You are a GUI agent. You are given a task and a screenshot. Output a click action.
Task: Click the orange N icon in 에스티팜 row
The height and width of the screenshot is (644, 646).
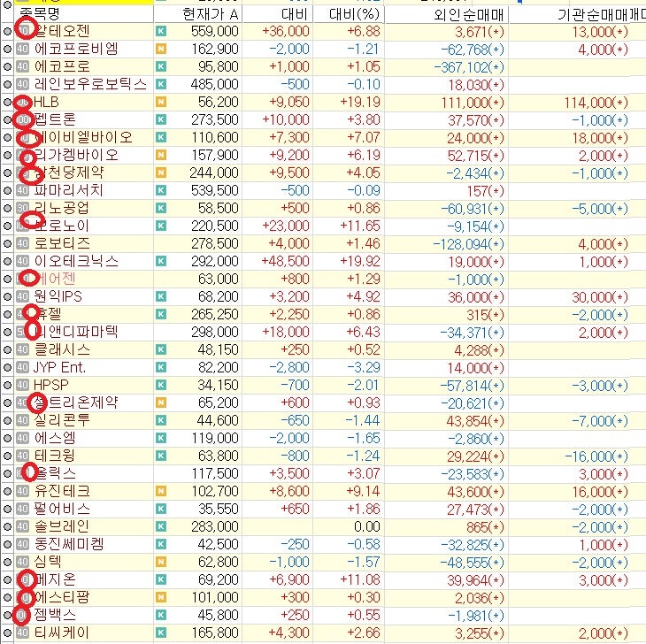click(161, 597)
